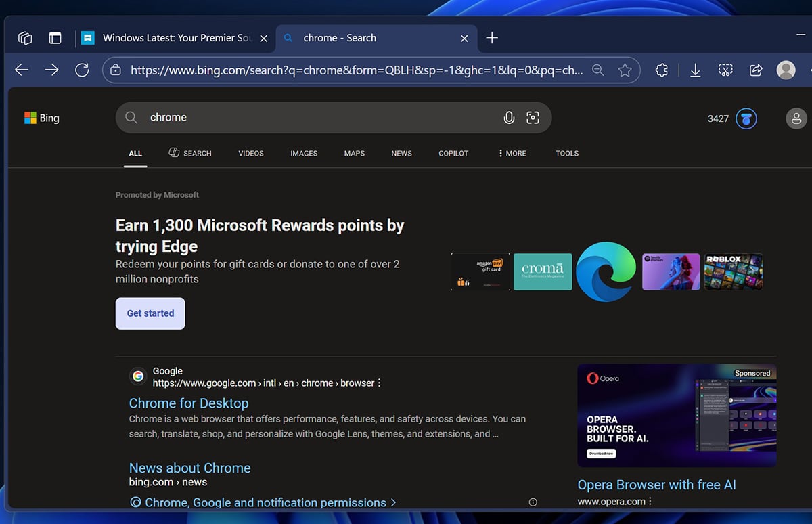The image size is (812, 524).
Task: Click the voice search microphone icon
Action: [509, 117]
